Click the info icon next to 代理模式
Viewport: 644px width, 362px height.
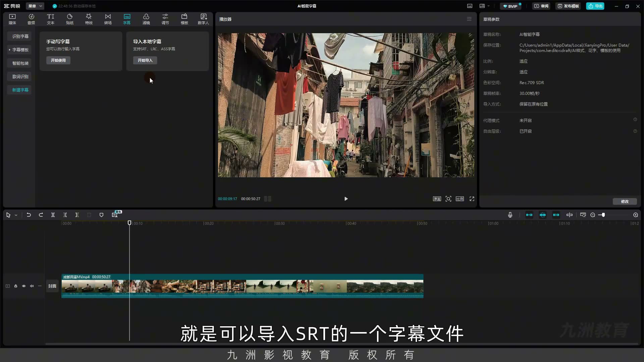[635, 120]
